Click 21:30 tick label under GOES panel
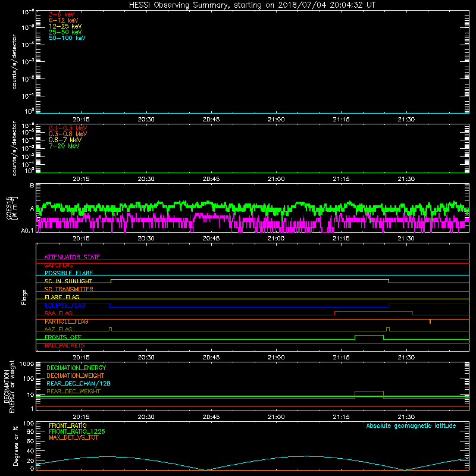 tap(406, 239)
